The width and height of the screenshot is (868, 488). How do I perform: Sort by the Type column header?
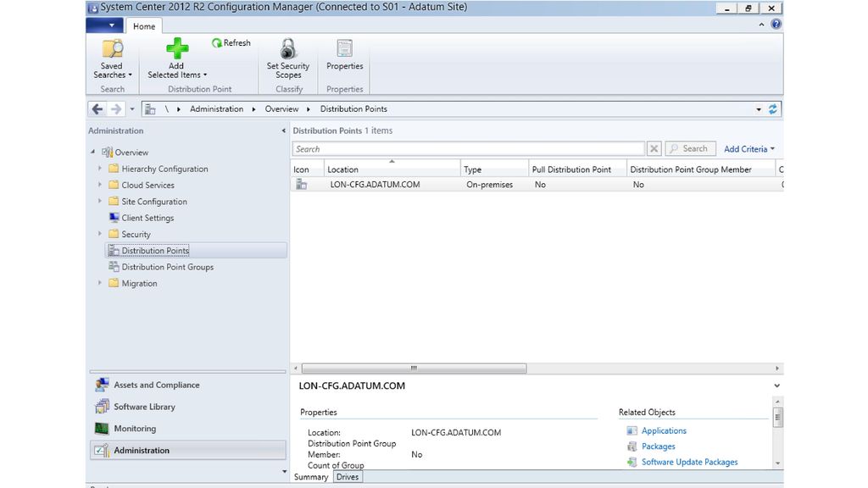tap(494, 169)
